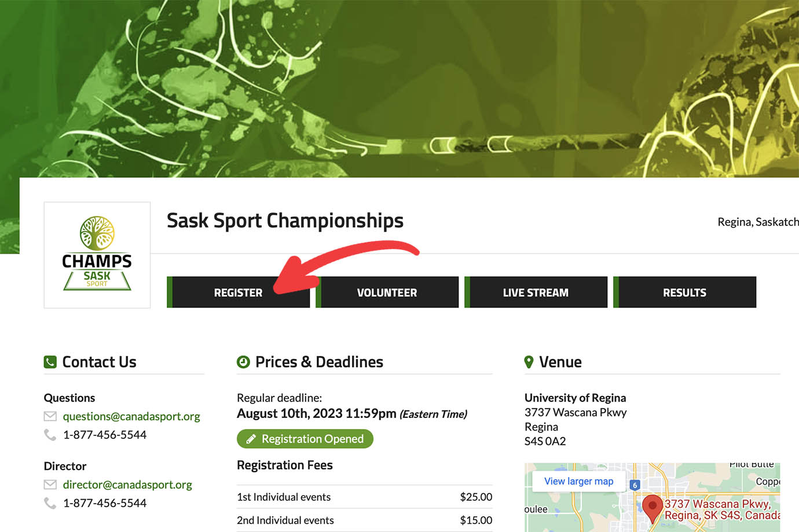Open the View larger map link
Viewport: 799px width, 532px height.
(x=578, y=481)
